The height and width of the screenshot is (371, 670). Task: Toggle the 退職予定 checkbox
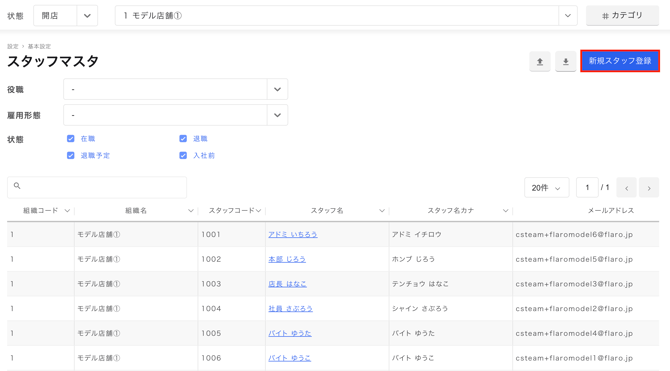click(x=71, y=155)
